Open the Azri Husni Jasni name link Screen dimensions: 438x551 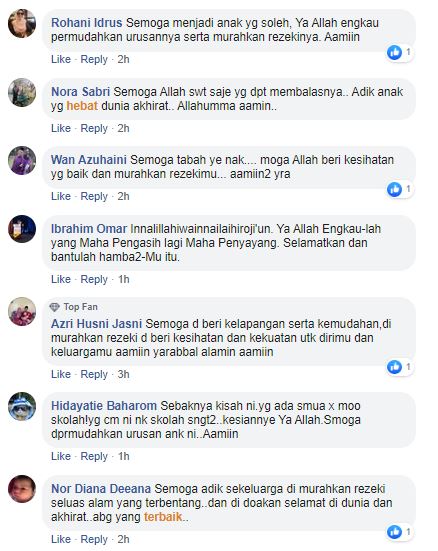point(96,324)
